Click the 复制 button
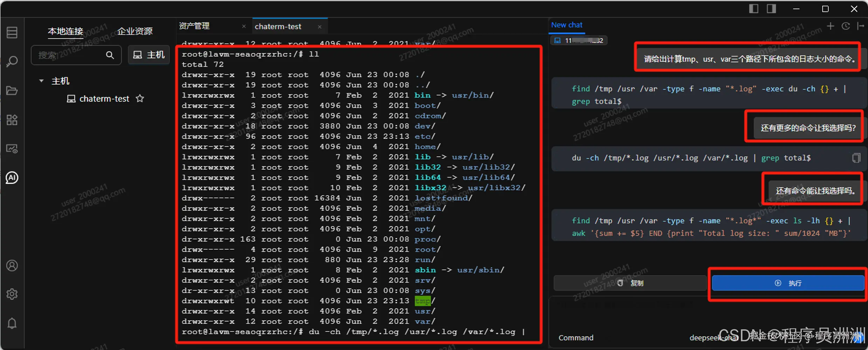Viewport: 868px width, 350px height. click(630, 283)
